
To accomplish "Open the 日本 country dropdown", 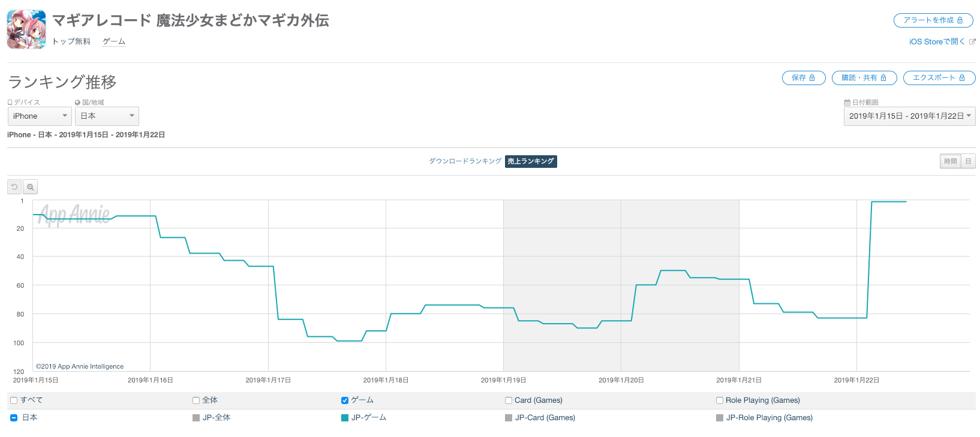I will tap(107, 116).
